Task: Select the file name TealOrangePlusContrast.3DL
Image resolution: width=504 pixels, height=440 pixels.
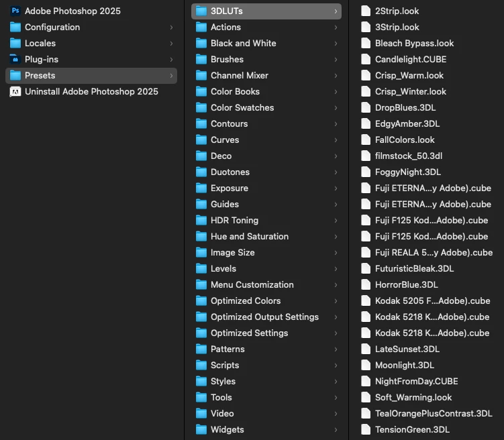Action: (x=434, y=414)
